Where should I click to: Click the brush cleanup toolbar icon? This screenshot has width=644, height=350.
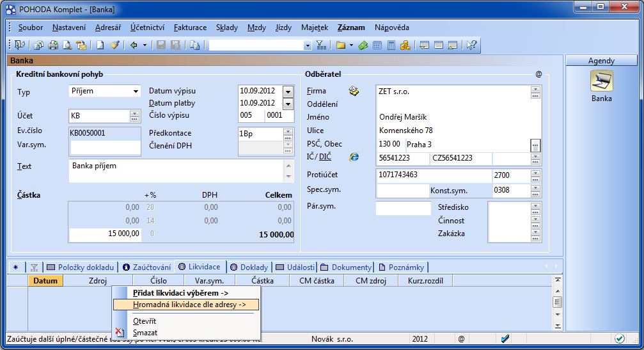(x=114, y=45)
